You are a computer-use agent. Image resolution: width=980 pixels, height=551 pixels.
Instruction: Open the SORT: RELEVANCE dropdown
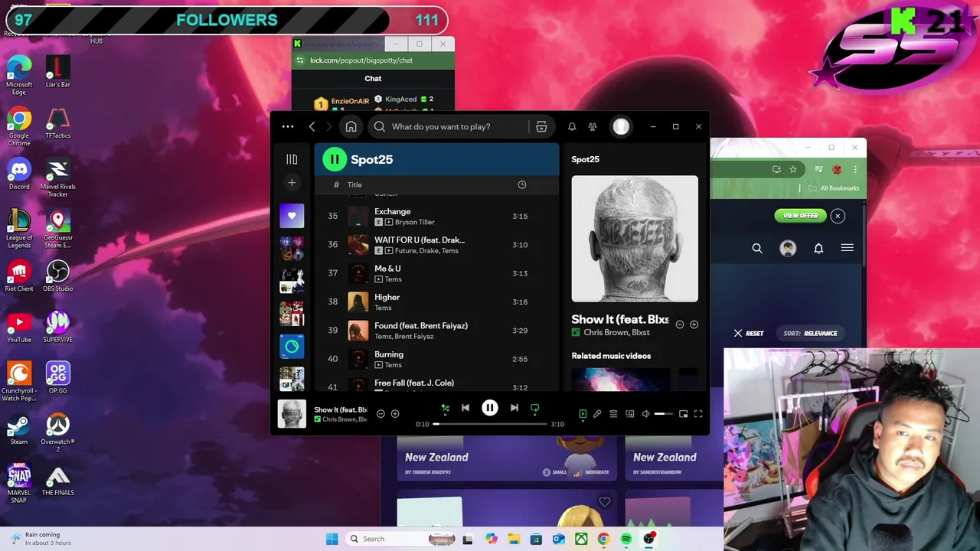810,334
